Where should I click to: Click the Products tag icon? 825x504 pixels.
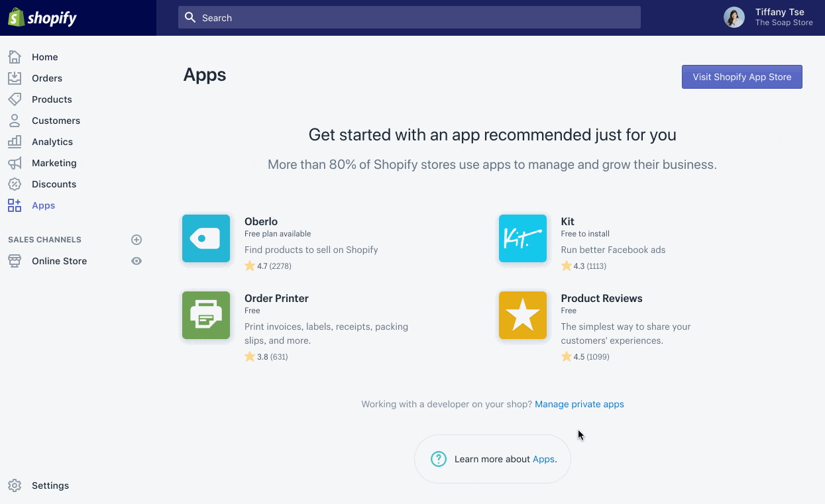pos(15,99)
